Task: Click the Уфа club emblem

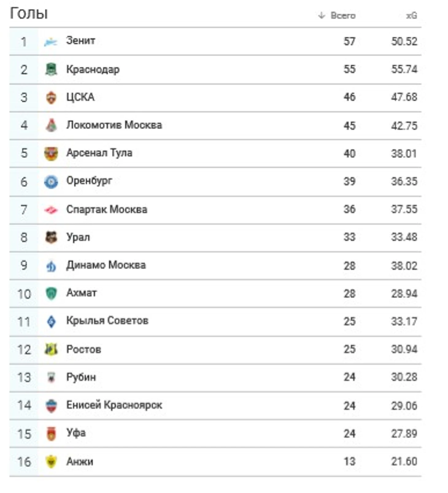Action: pos(51,433)
